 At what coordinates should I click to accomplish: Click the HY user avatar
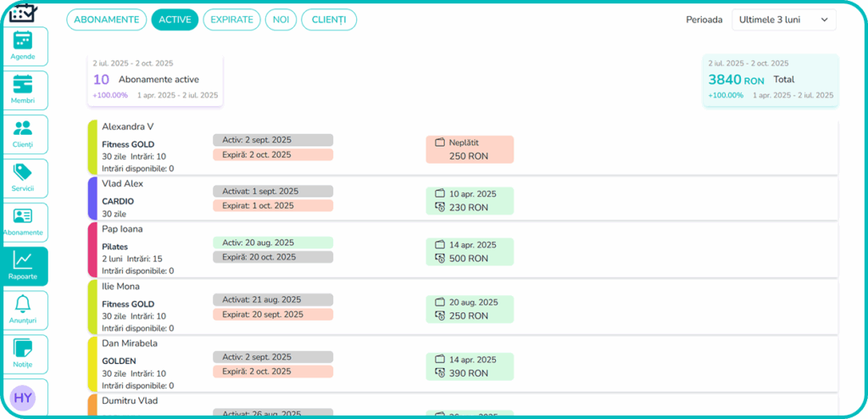click(23, 398)
